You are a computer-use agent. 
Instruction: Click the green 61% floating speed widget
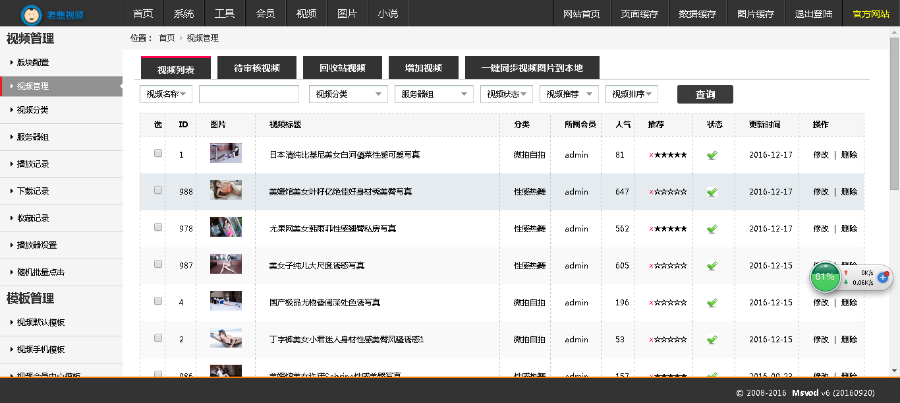(x=825, y=277)
